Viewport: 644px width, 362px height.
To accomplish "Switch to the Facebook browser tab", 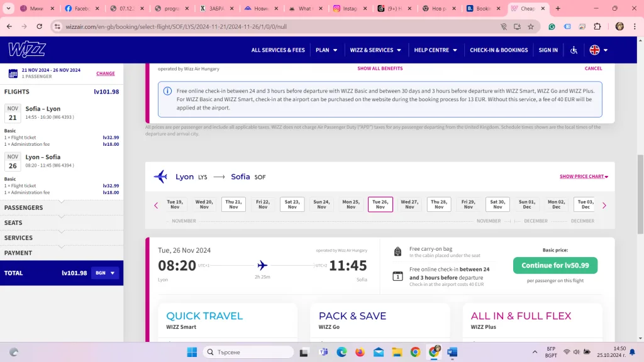I will pyautogui.click(x=82, y=8).
